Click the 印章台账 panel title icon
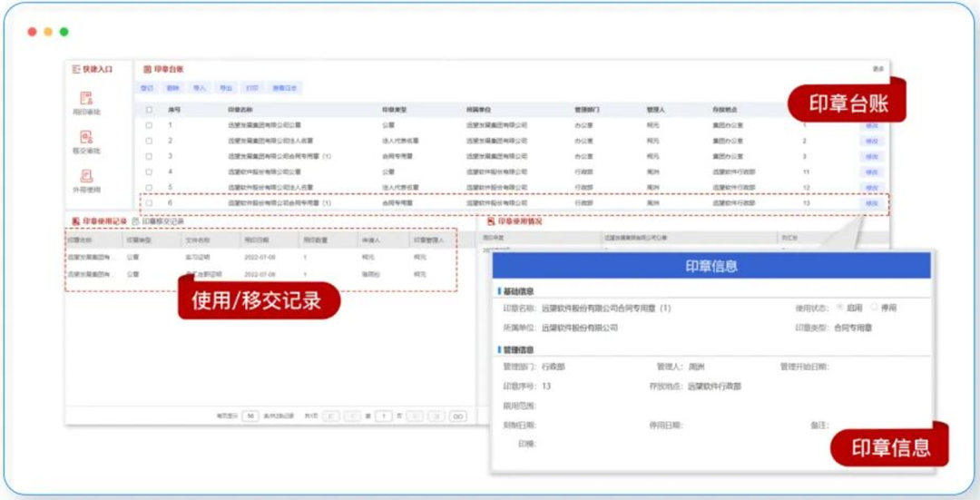This screenshot has width=980, height=500. [x=148, y=69]
